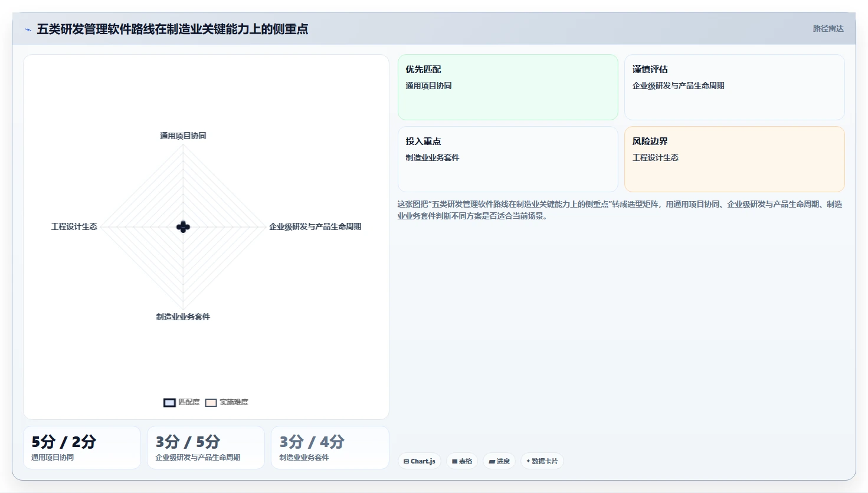Image resolution: width=868 pixels, height=493 pixels.
Task: Select the 5分 / 2分 score card
Action: pyautogui.click(x=82, y=448)
